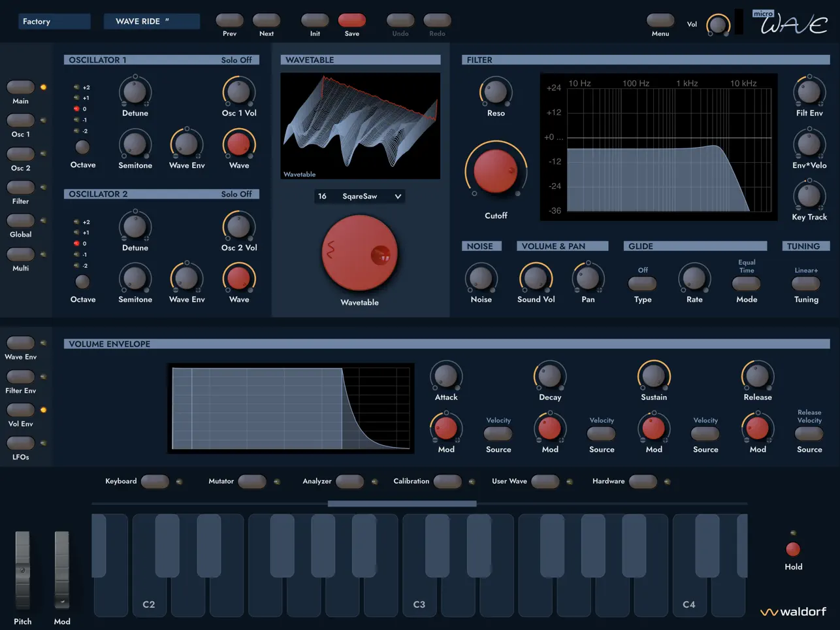Change Attack Velocity Source selector
This screenshot has height=630, width=840.
pyautogui.click(x=498, y=433)
